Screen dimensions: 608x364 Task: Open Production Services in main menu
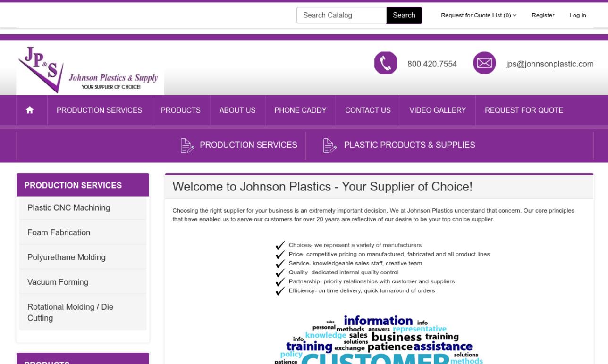[x=99, y=110]
